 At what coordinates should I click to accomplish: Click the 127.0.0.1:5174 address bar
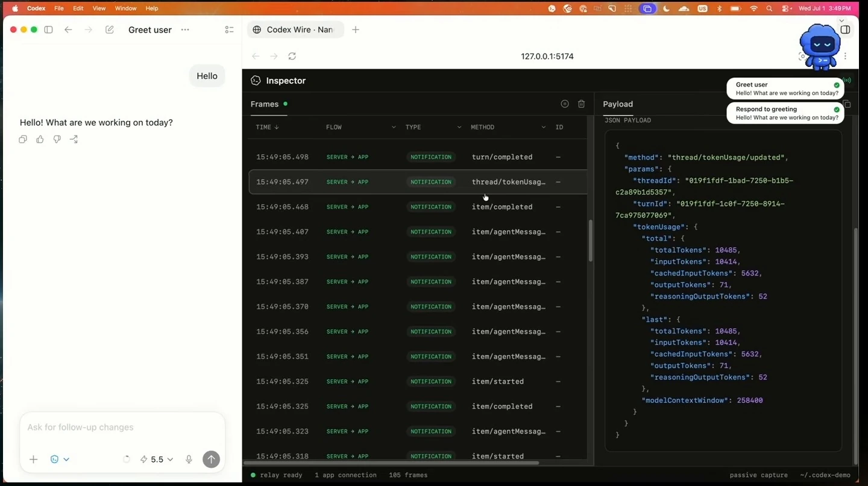547,56
